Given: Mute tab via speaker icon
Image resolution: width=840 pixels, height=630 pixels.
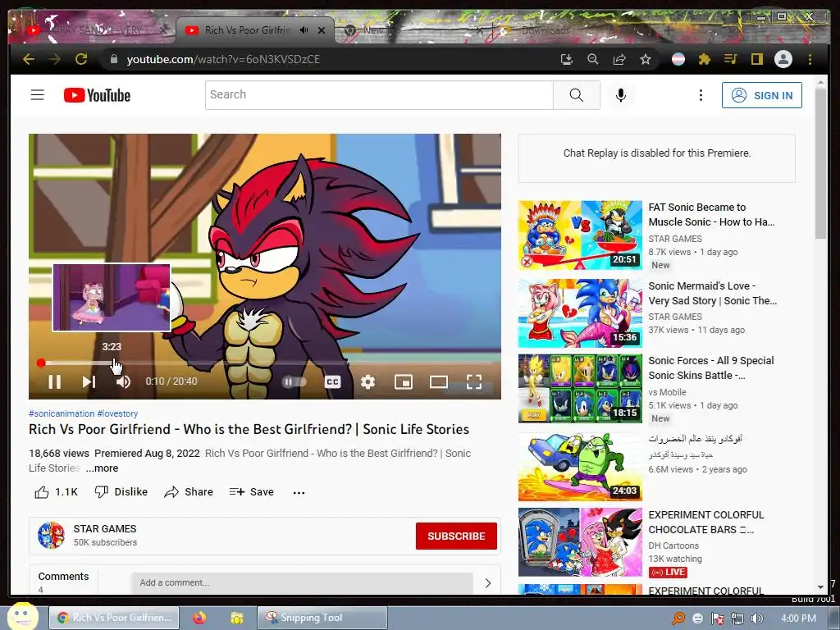Looking at the screenshot, I should (x=304, y=30).
